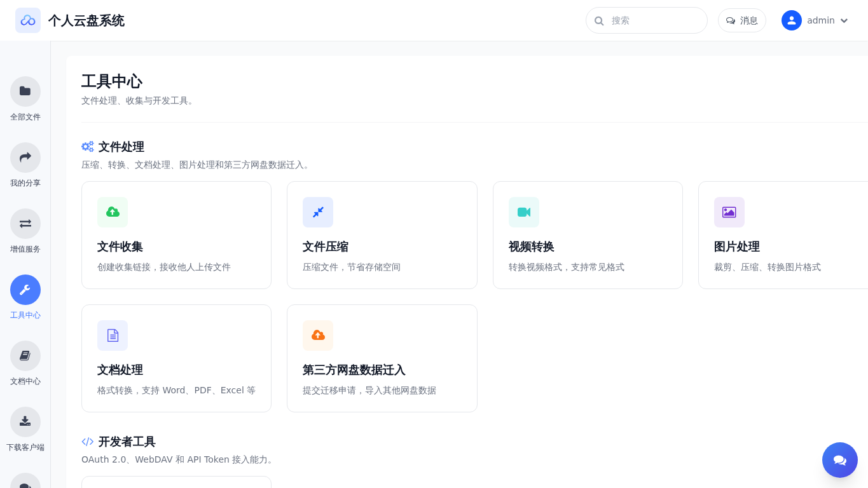
Task: Open the 文档处理 card title
Action: click(120, 370)
